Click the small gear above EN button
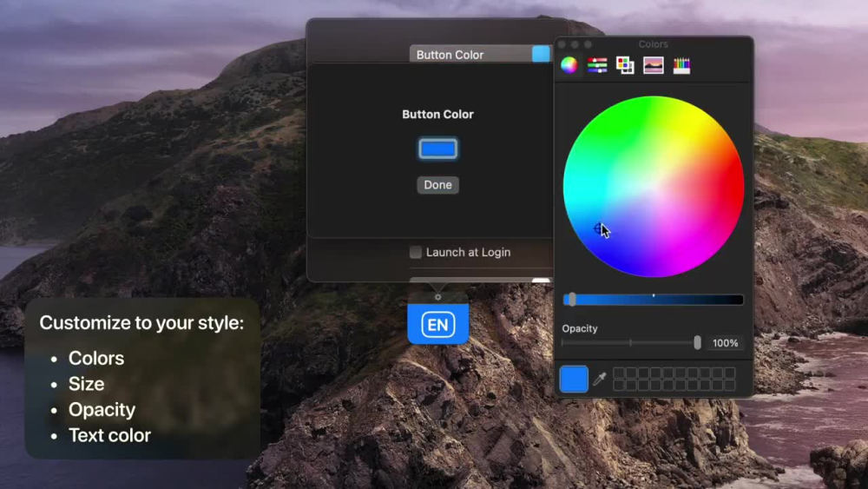 point(437,297)
